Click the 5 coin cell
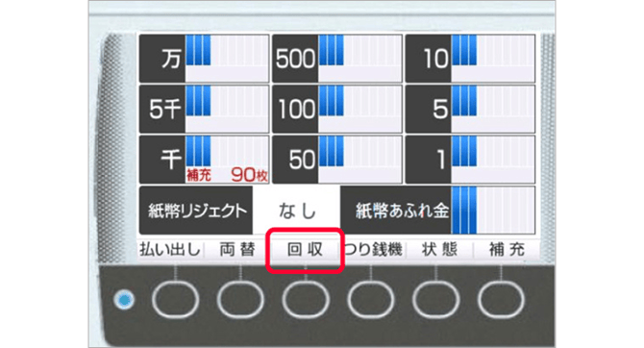Image resolution: width=644 pixels, height=348 pixels. [470, 109]
